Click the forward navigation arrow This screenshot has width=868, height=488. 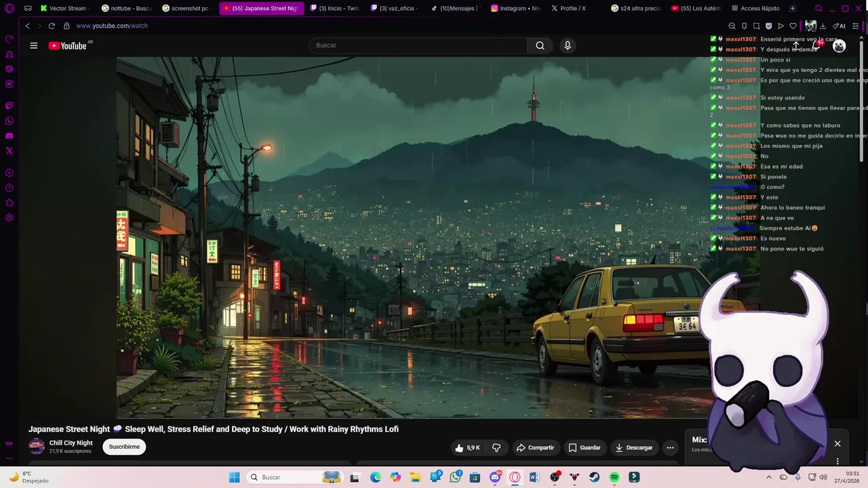click(39, 26)
